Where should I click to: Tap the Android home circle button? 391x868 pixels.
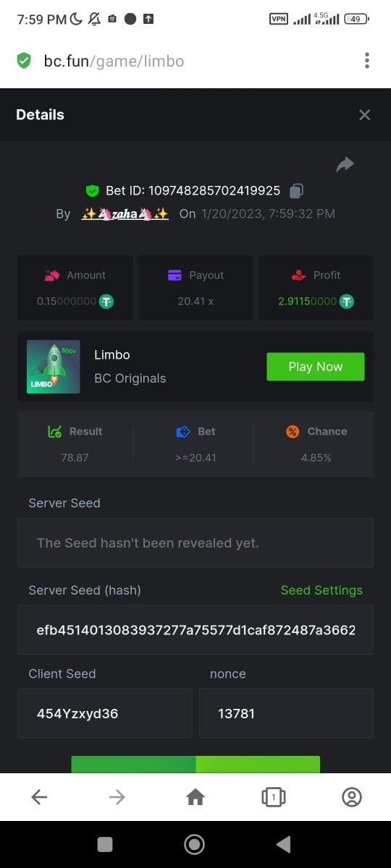[195, 844]
